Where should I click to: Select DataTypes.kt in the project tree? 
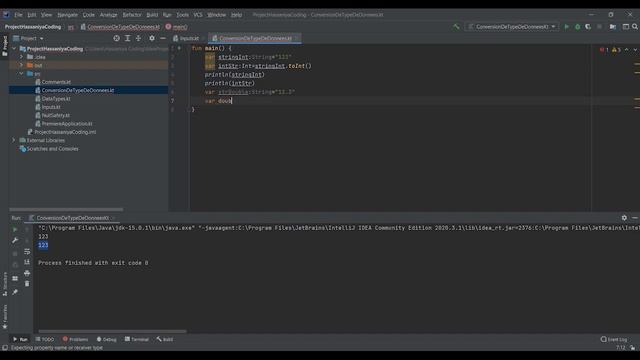tap(56, 99)
